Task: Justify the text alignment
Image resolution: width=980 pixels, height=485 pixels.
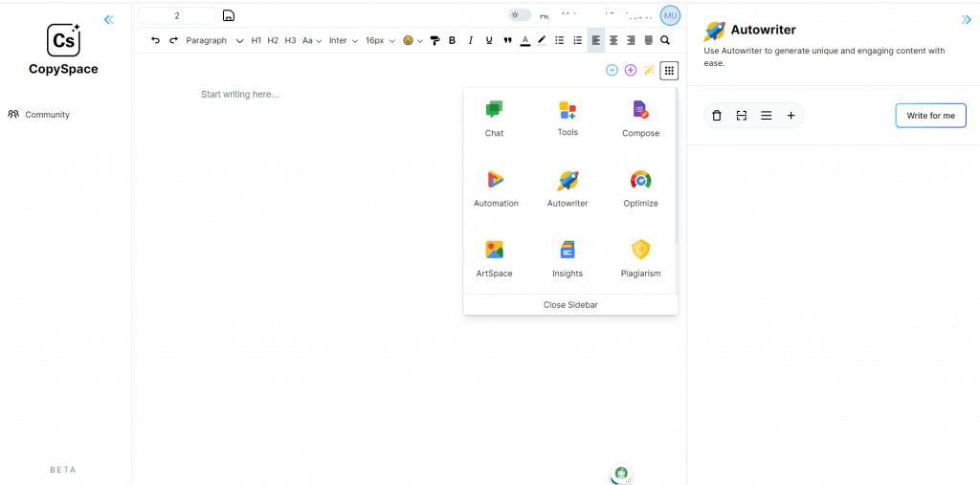Action: (648, 40)
